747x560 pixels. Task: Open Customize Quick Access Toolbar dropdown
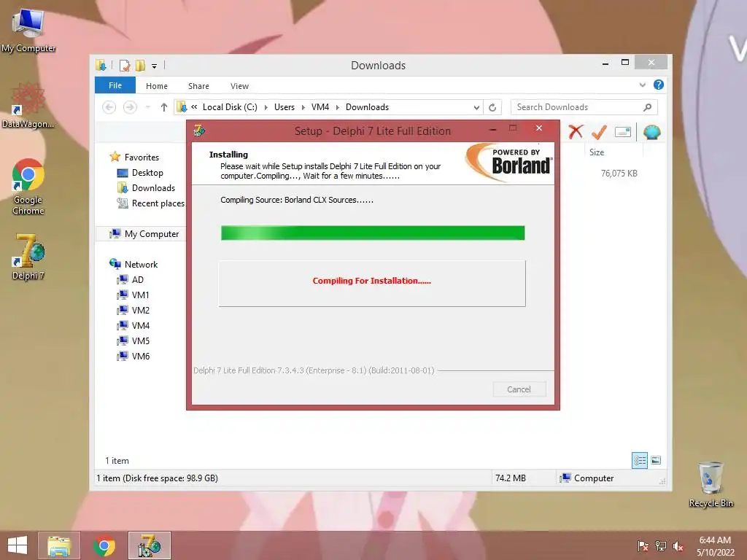[155, 66]
